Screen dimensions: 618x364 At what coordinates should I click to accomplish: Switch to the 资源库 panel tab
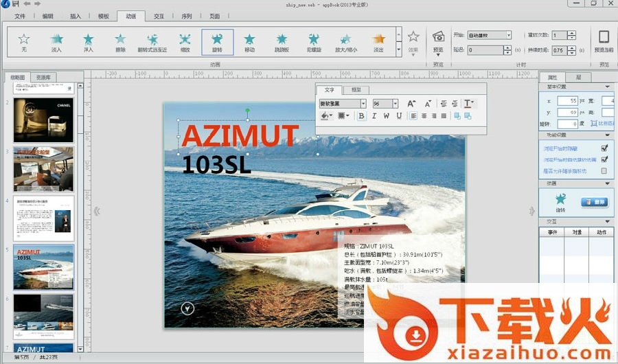(43, 78)
